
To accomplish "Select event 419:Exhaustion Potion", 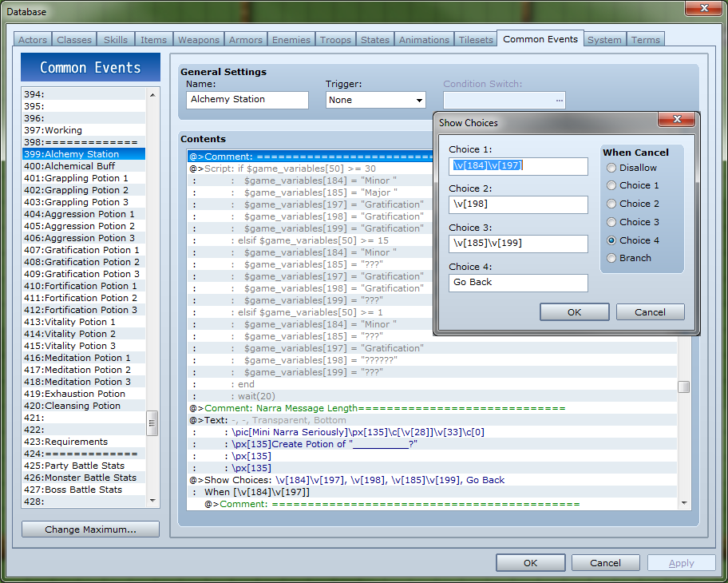I will tap(84, 394).
